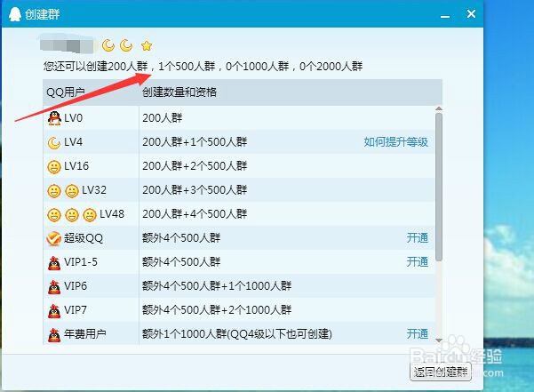The height and width of the screenshot is (392, 534).
Task: Click the first sun icon in LV32 row
Action: [54, 191]
